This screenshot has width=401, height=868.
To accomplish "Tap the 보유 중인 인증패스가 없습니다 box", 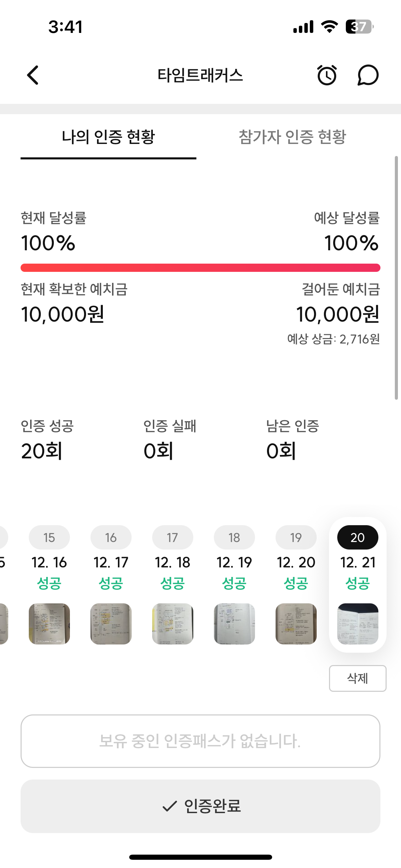I will [200, 741].
